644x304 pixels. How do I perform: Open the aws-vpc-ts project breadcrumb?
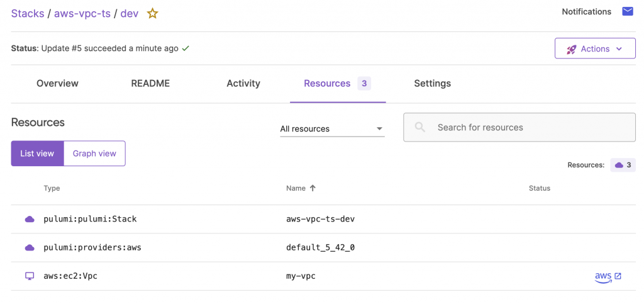(x=82, y=13)
